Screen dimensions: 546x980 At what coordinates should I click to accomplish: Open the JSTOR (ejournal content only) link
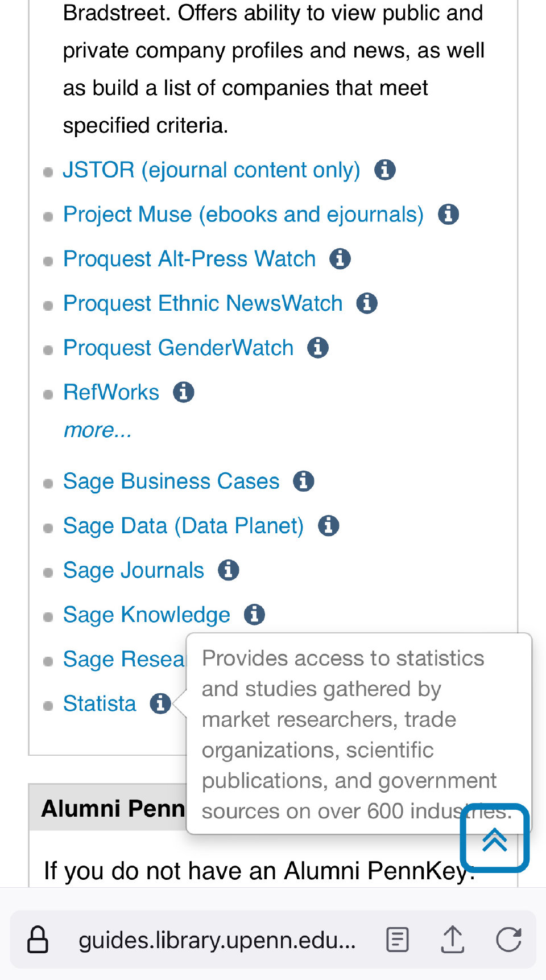(212, 170)
